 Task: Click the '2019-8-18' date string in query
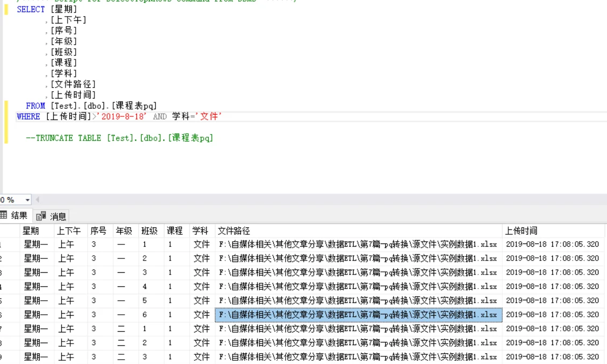pyautogui.click(x=121, y=116)
